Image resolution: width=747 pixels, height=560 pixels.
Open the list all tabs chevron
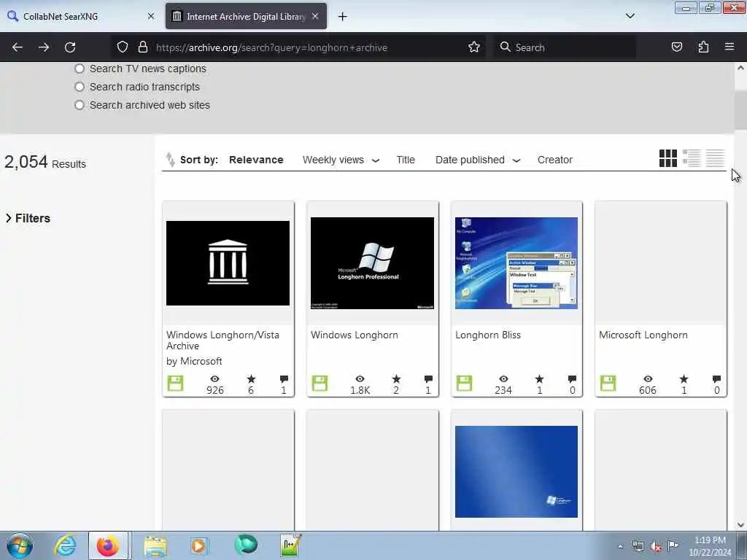630,16
